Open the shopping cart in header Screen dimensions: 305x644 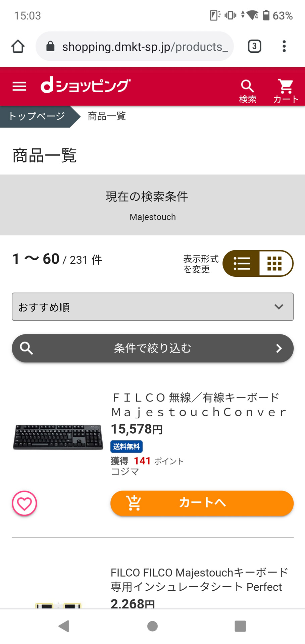286,90
